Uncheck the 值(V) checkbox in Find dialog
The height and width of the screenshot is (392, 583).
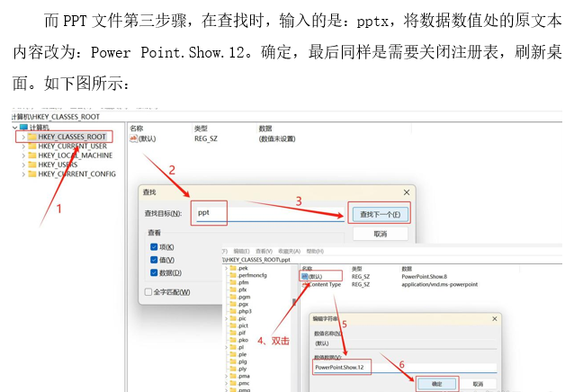coord(154,260)
